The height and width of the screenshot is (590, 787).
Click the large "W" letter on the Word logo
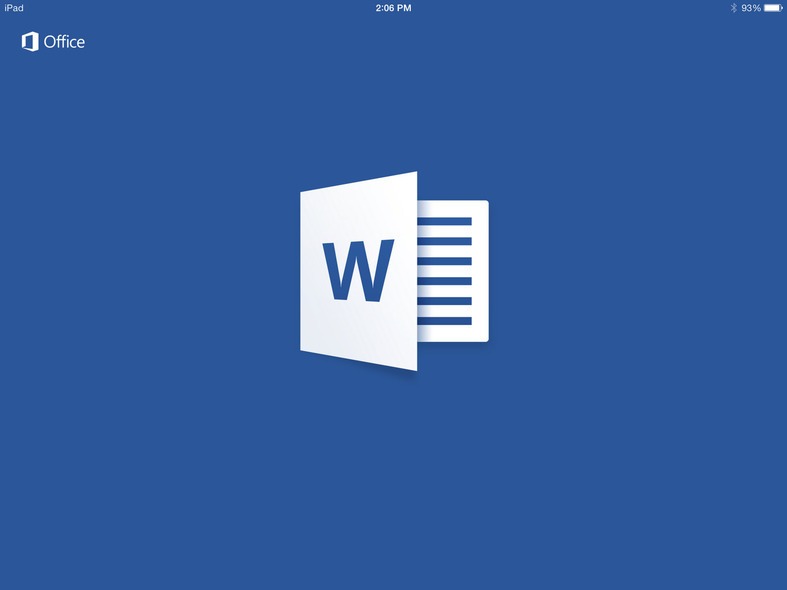click(x=357, y=271)
